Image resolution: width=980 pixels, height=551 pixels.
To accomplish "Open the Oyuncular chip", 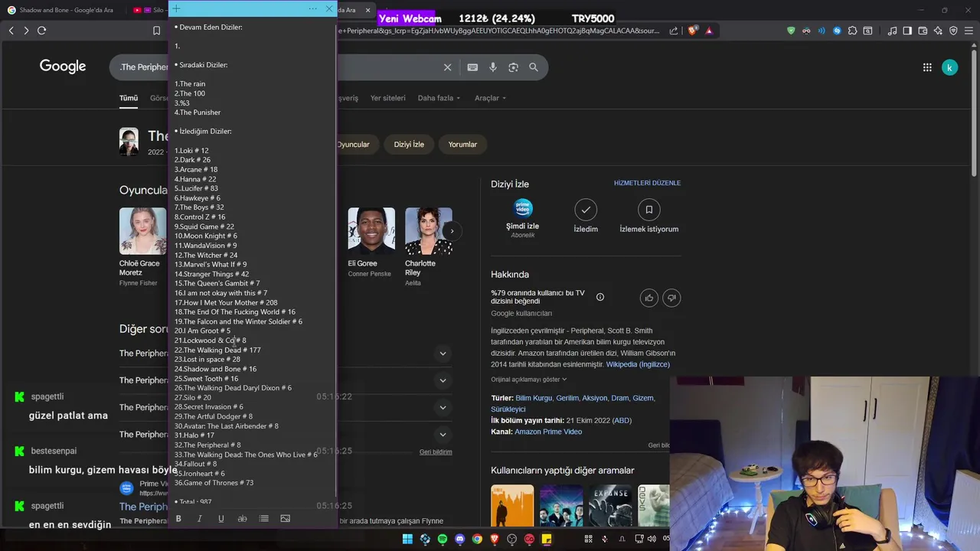I will click(353, 144).
